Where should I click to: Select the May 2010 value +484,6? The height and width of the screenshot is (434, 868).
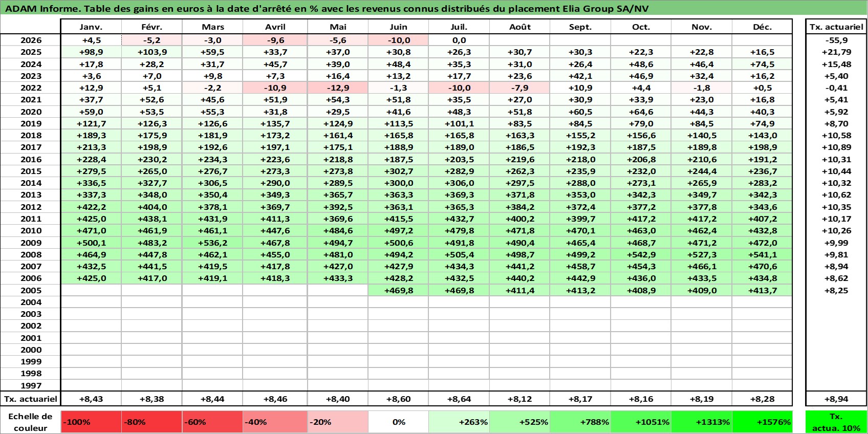pyautogui.click(x=338, y=231)
